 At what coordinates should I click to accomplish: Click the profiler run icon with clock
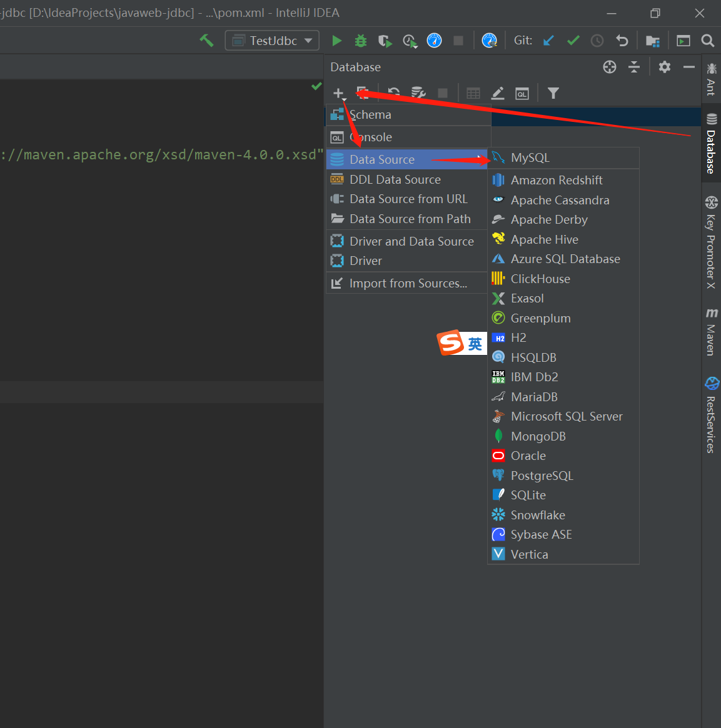coord(410,41)
